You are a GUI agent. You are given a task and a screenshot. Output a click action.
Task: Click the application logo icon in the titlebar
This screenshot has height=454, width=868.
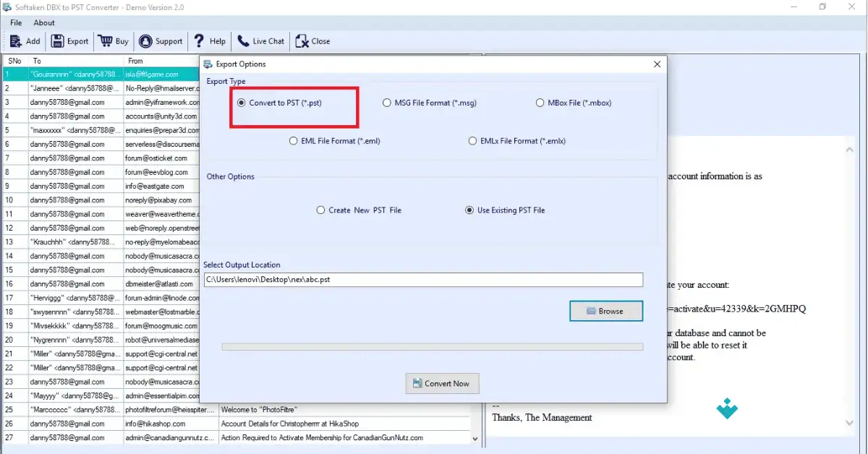(8, 7)
